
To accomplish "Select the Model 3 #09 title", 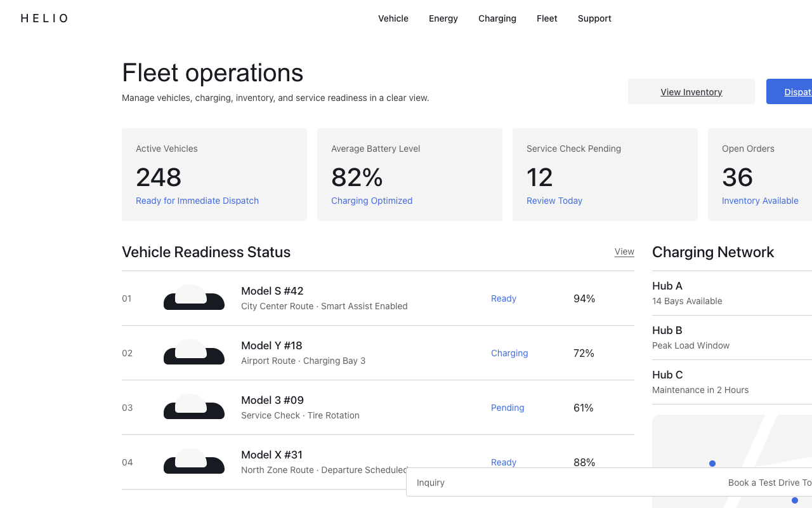I will point(272,400).
